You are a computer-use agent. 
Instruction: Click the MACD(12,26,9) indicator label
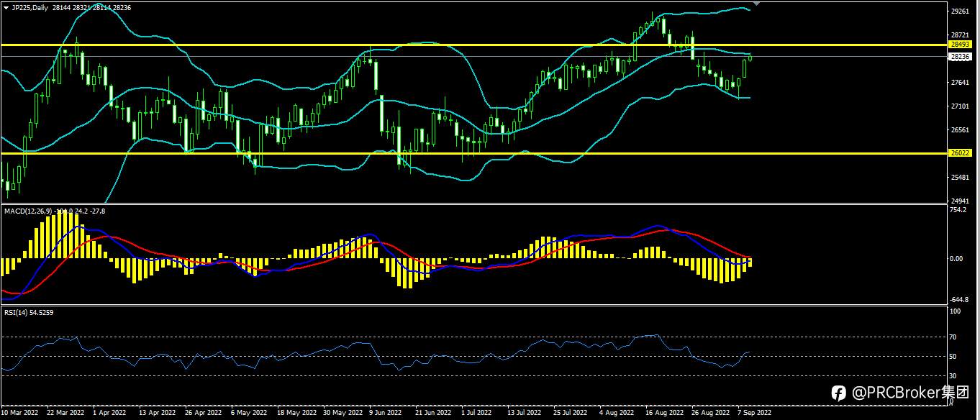coord(28,211)
